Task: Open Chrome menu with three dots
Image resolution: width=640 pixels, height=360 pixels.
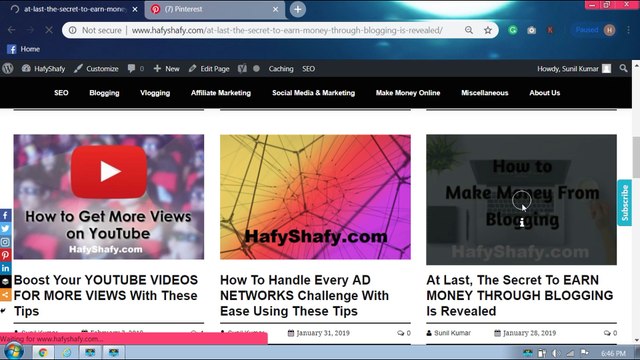Action: click(629, 30)
